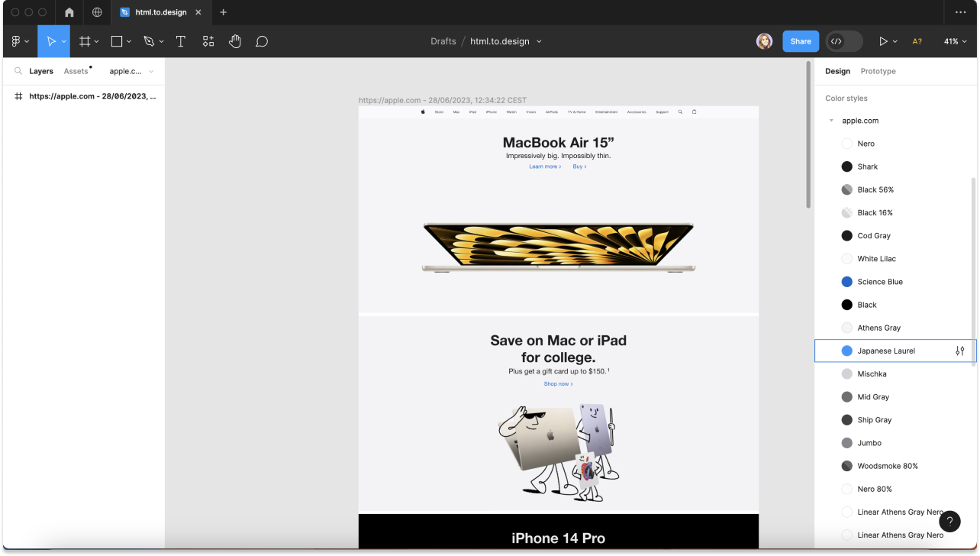The width and height of the screenshot is (980, 556).
Task: Click the Drafts breadcrumb link
Action: (x=443, y=41)
